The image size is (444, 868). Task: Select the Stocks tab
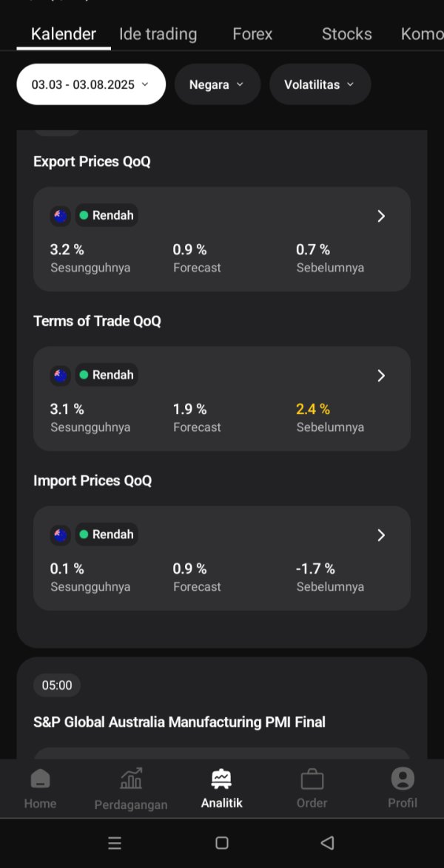coord(346,34)
